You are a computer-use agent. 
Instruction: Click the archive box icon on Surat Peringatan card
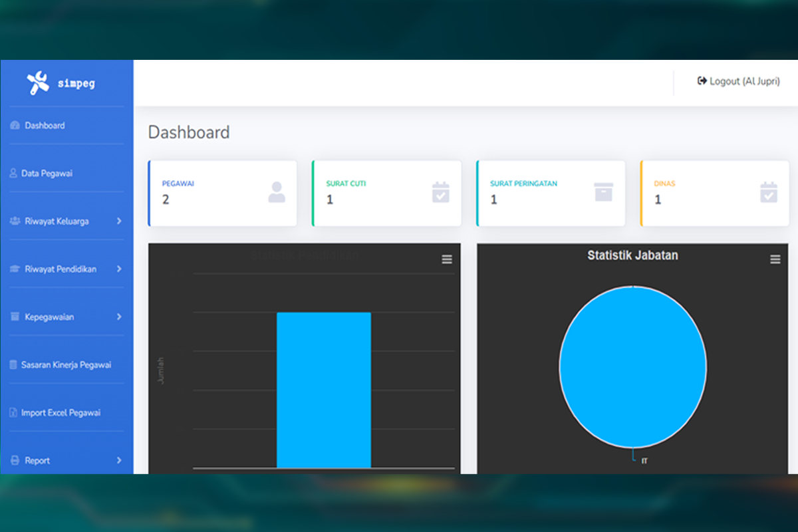click(603, 192)
